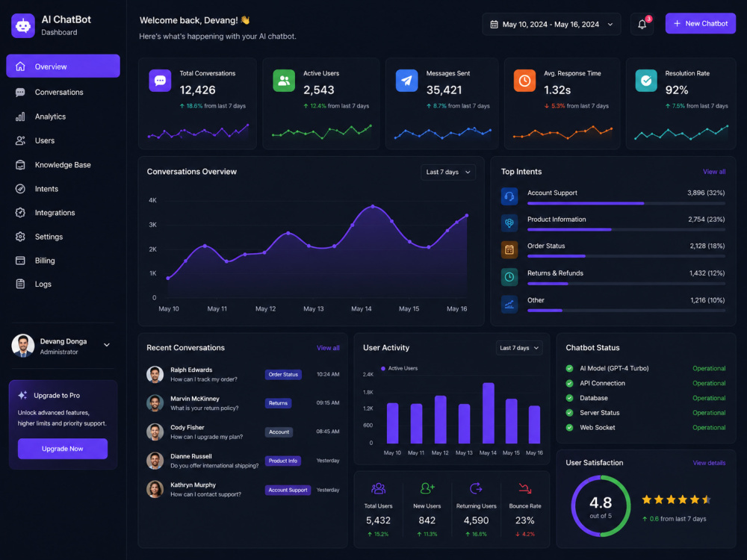The width and height of the screenshot is (747, 560).
Task: Click the Returns tag on Marvin's conversation
Action: click(278, 403)
